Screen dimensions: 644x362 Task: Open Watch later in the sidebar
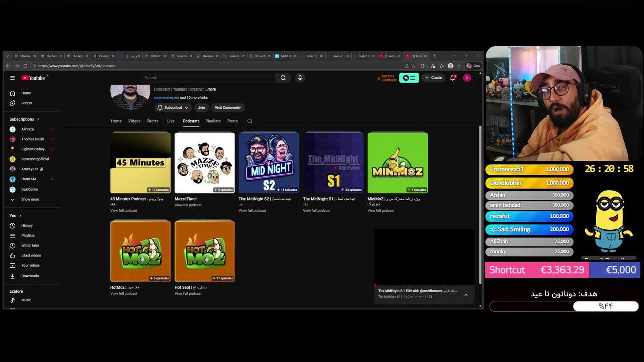tap(30, 245)
